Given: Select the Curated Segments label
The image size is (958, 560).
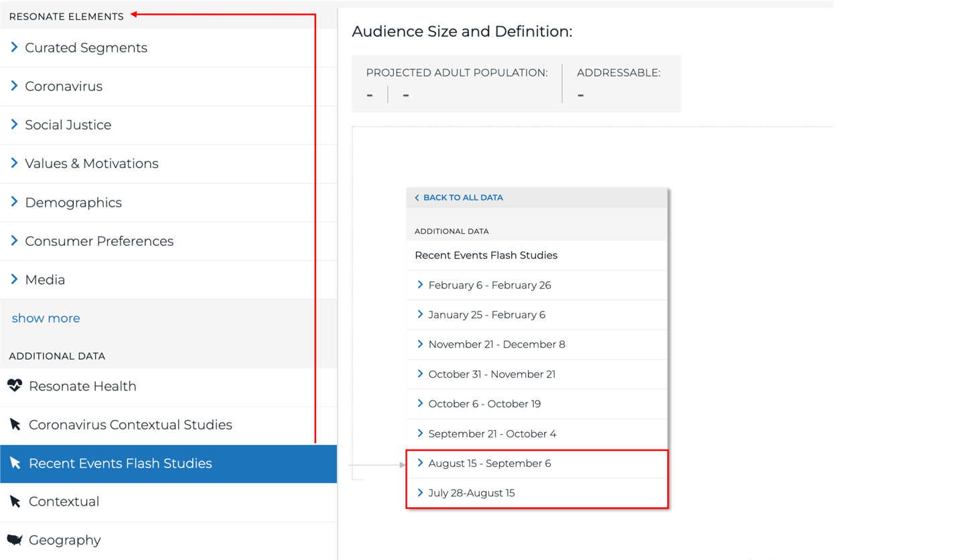Looking at the screenshot, I should click(x=86, y=48).
